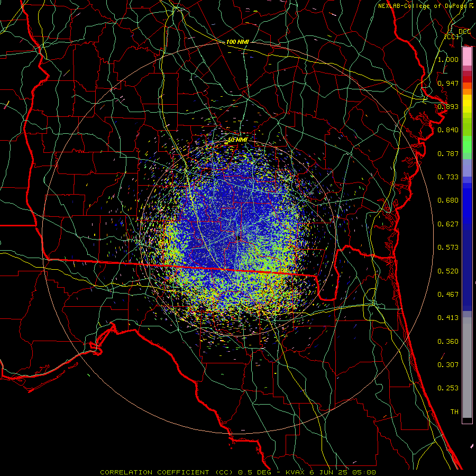Click the 0.467 legend value
This screenshot has width=476, height=476.
448,295
